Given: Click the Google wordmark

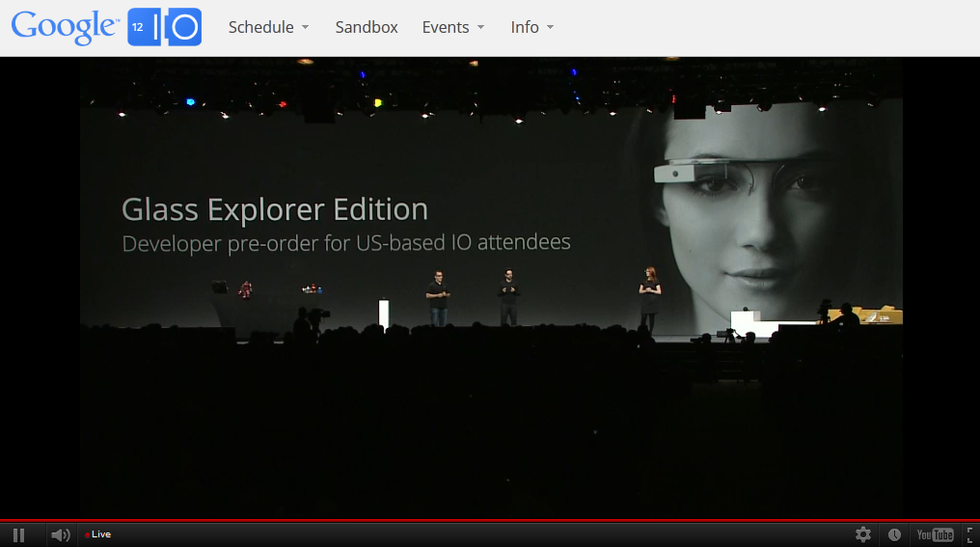Looking at the screenshot, I should pyautogui.click(x=65, y=28).
